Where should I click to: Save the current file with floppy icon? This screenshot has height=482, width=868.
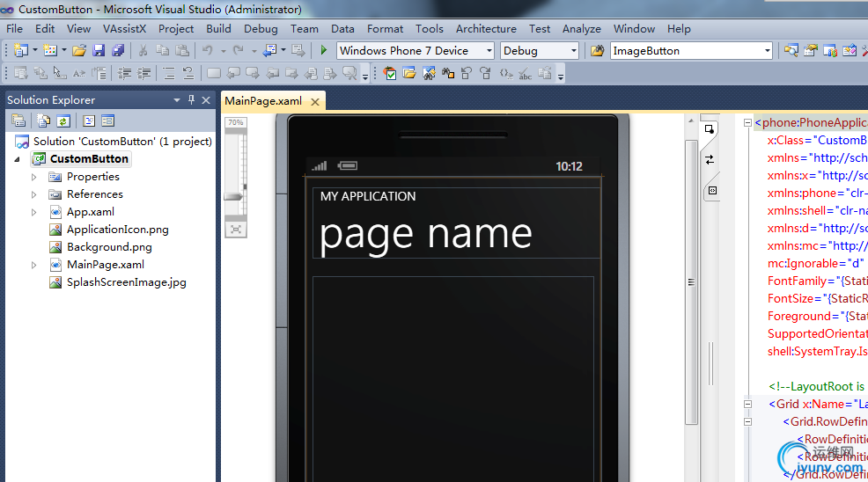point(99,50)
